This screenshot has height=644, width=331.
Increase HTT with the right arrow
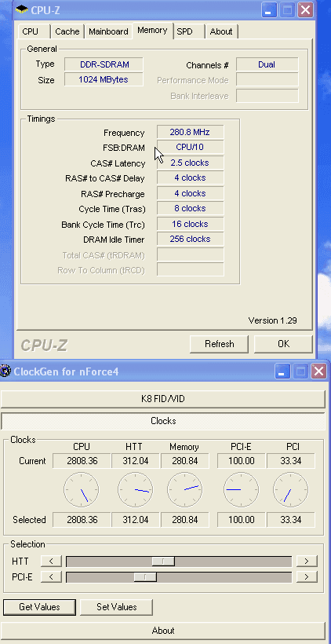pos(307,561)
